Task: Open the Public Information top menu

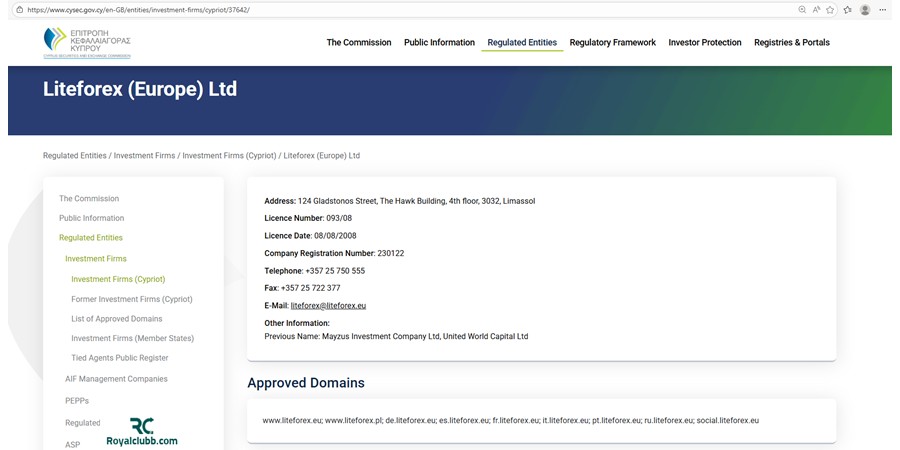Action: [439, 42]
